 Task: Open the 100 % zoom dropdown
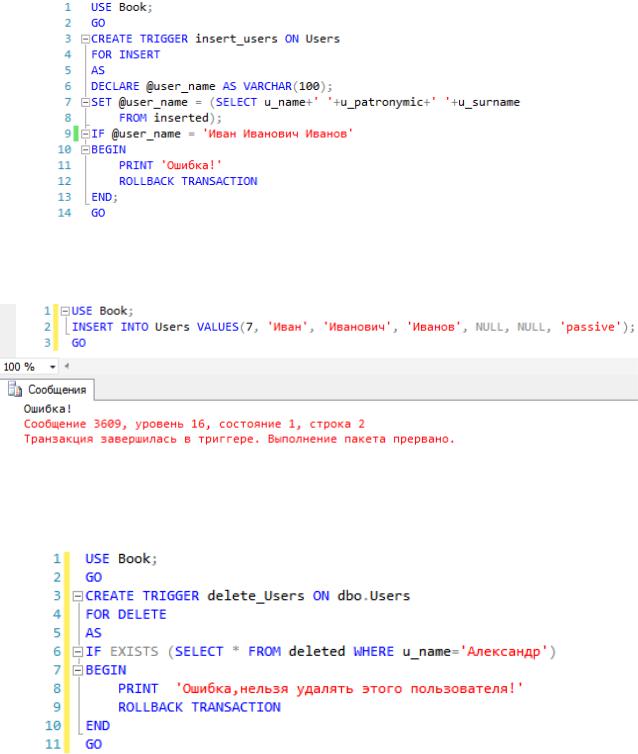52,367
